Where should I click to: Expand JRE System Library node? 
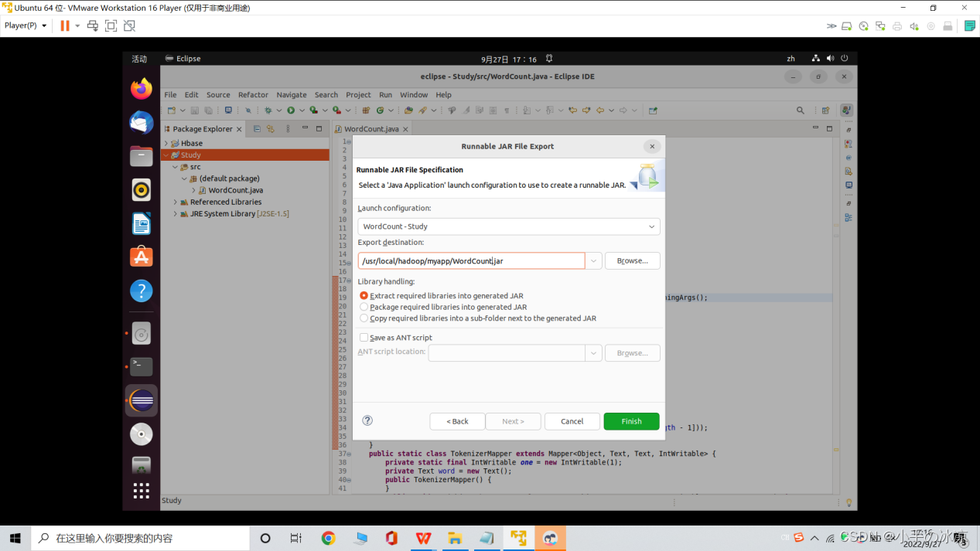point(176,213)
